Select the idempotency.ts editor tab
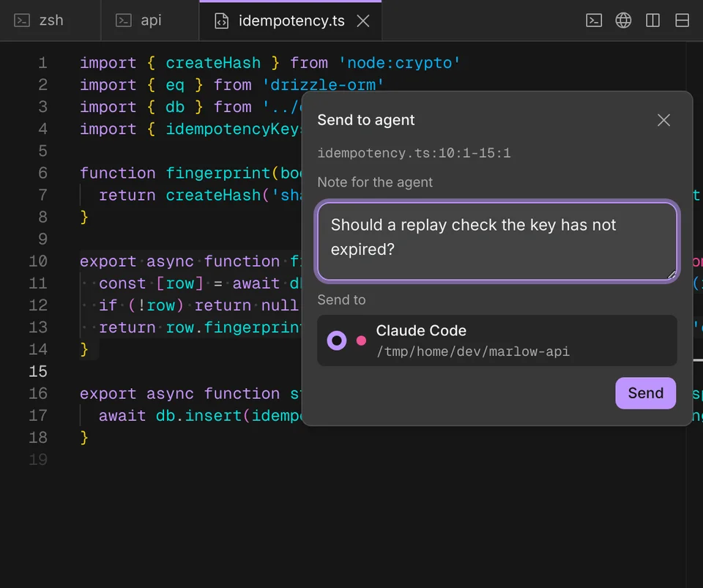This screenshot has width=703, height=588. click(x=291, y=21)
